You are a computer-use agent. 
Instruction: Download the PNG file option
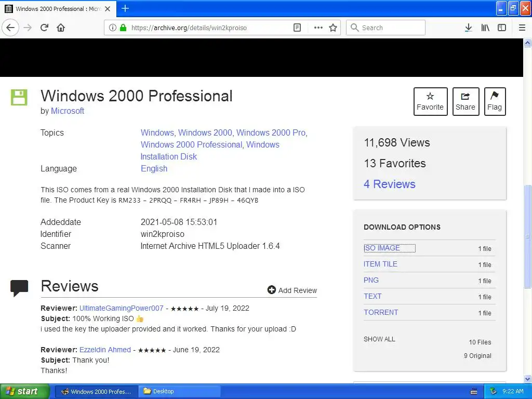371,280
